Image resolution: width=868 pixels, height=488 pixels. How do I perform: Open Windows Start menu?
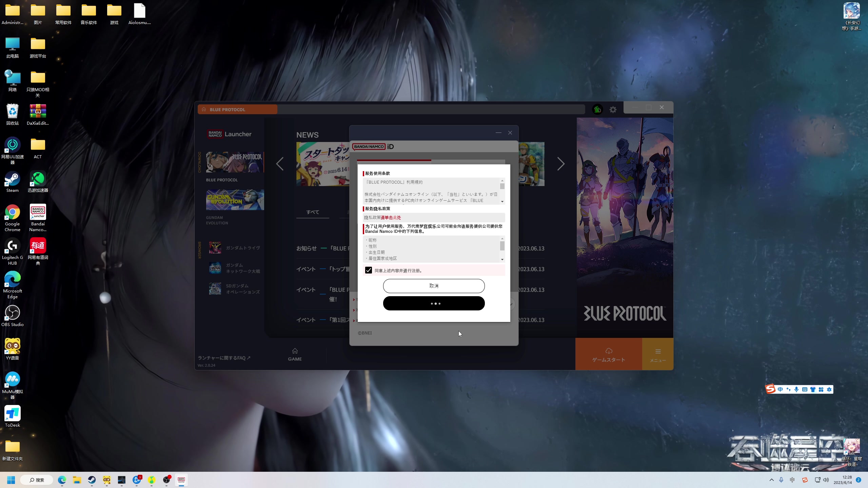(x=11, y=480)
